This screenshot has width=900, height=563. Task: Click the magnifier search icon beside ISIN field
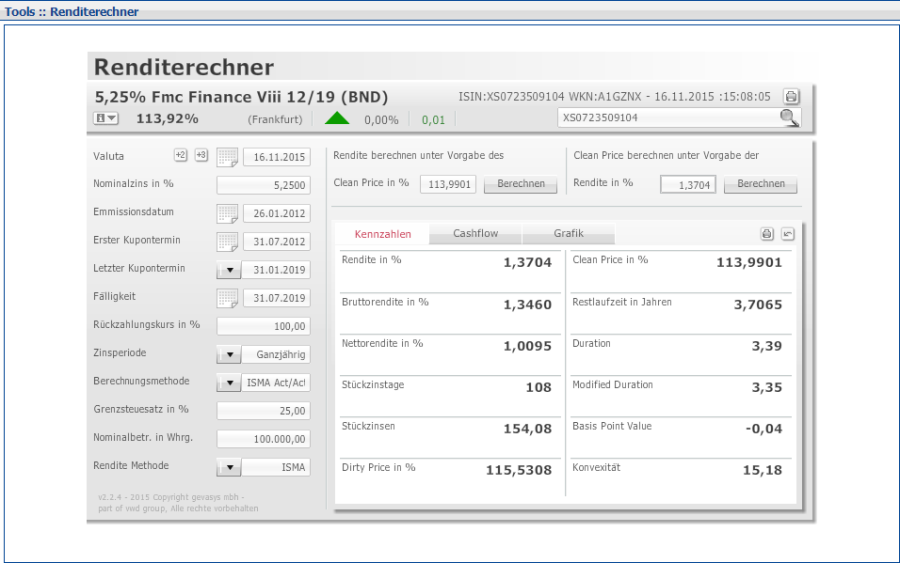tap(789, 118)
